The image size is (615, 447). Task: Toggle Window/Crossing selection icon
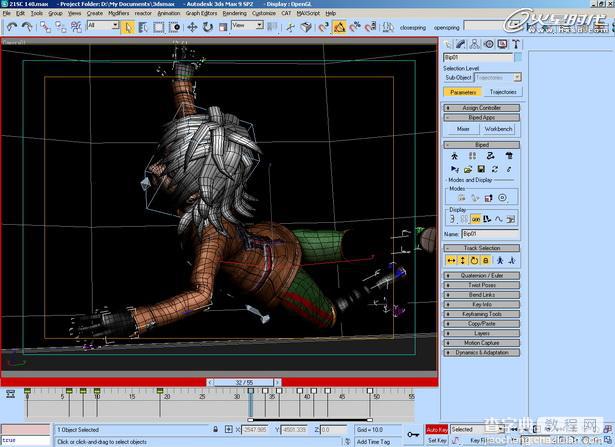pyautogui.click(x=174, y=27)
